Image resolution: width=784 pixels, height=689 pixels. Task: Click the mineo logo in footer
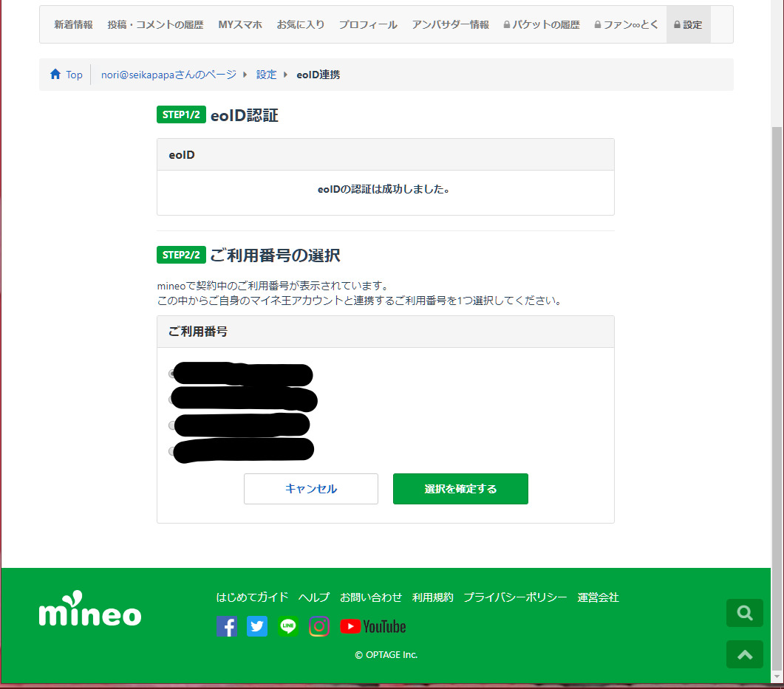pyautogui.click(x=90, y=609)
